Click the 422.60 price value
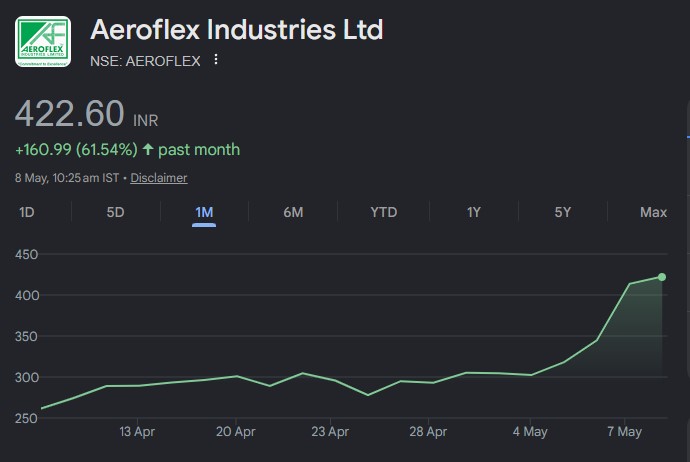Image resolution: width=690 pixels, height=462 pixels. 70,114
